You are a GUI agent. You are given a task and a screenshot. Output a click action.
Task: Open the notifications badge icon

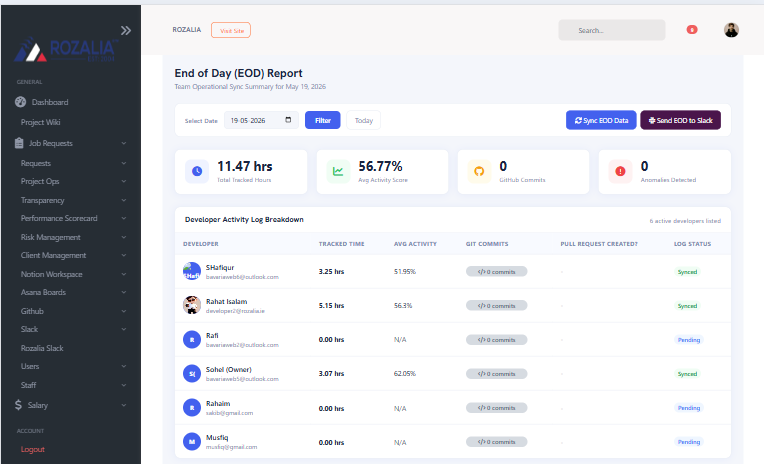coord(692,30)
